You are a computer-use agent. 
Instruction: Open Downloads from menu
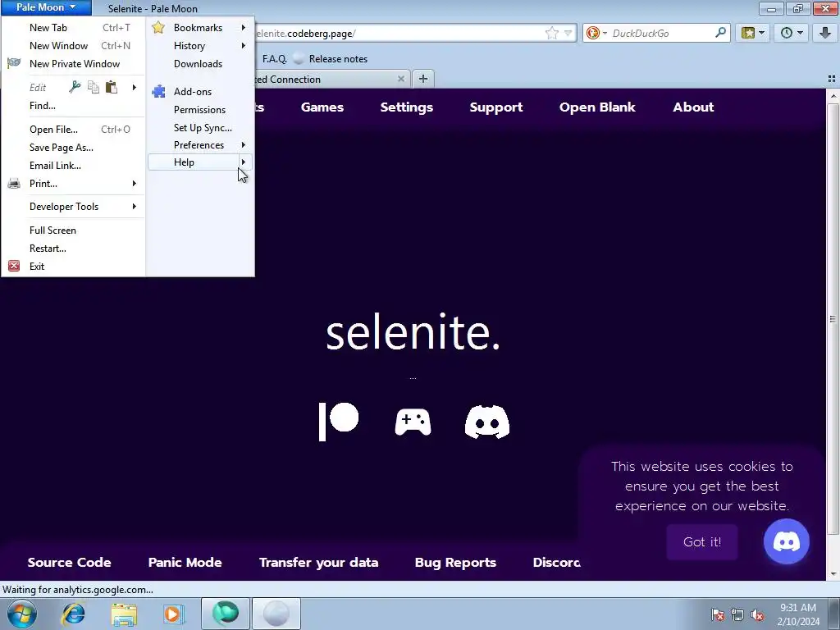tap(200, 63)
